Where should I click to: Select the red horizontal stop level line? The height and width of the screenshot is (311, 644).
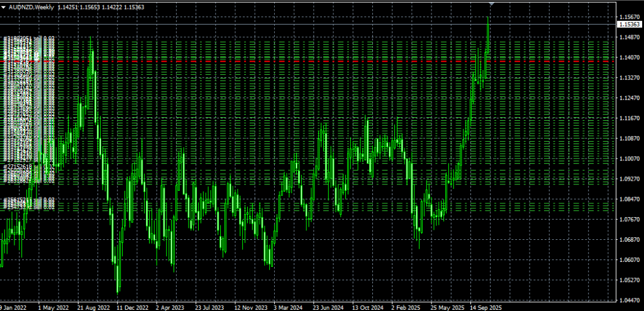click(x=314, y=61)
